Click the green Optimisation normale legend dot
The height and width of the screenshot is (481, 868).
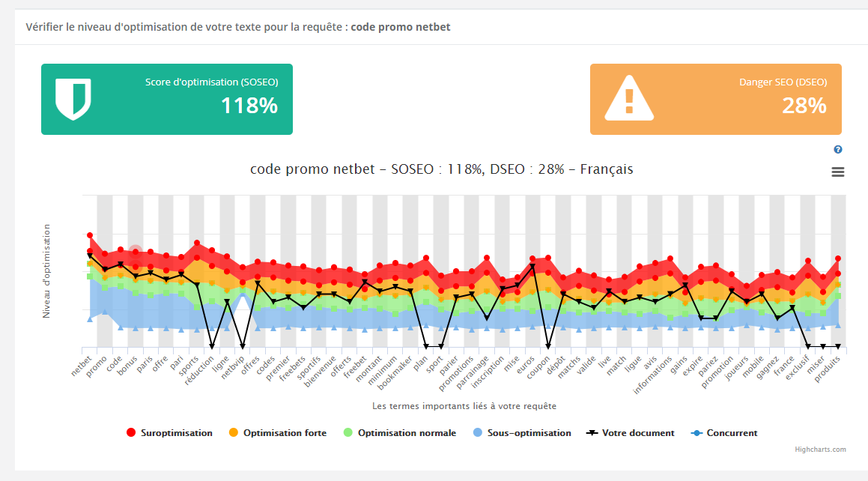click(x=347, y=433)
